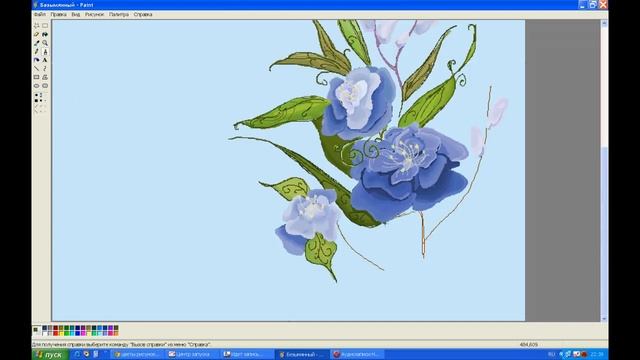The height and width of the screenshot is (360, 640).
Task: Pick the bright green color swatch
Action: [67, 333]
